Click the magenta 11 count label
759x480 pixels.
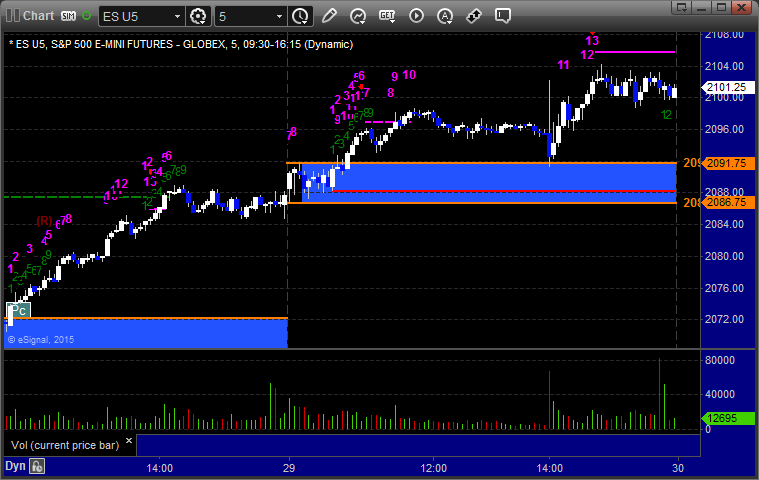coord(563,65)
